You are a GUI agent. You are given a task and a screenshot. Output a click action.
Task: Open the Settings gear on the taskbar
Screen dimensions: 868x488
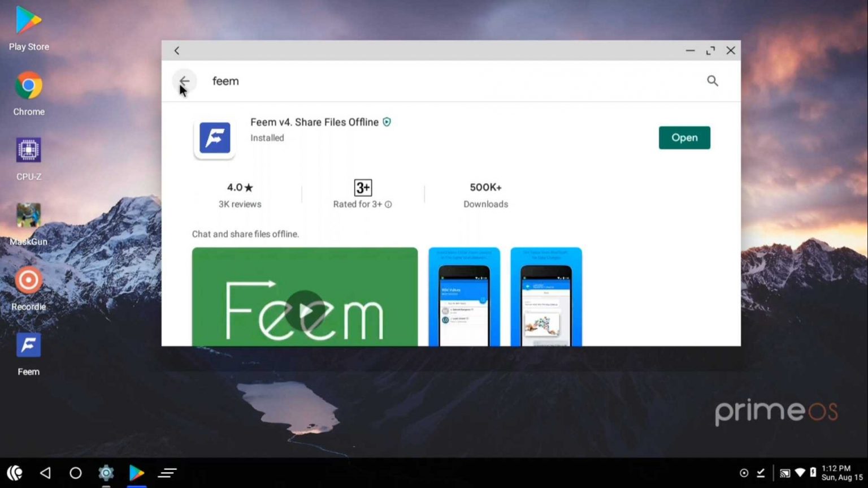106,472
